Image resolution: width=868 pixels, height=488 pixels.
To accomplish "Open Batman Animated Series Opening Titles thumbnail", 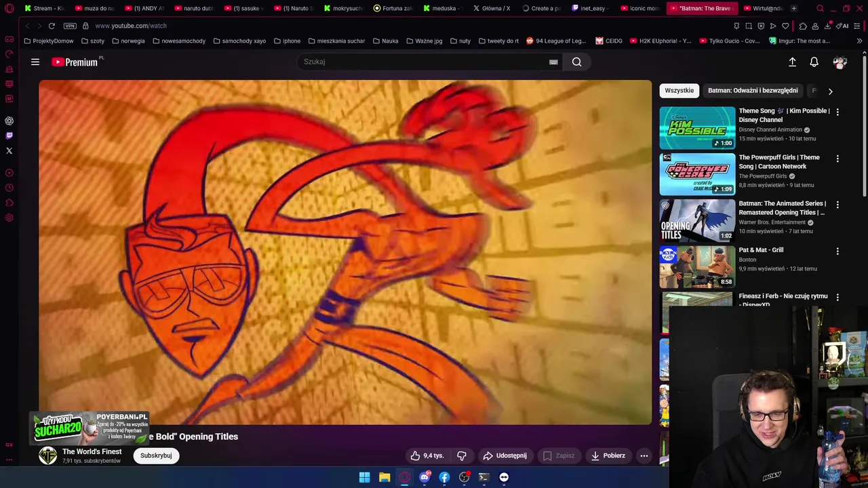I will point(697,220).
